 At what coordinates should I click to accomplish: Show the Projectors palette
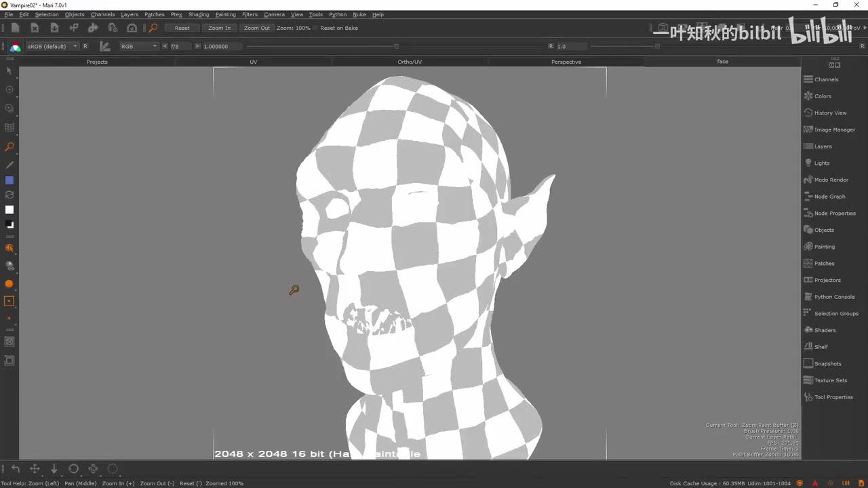823,280
